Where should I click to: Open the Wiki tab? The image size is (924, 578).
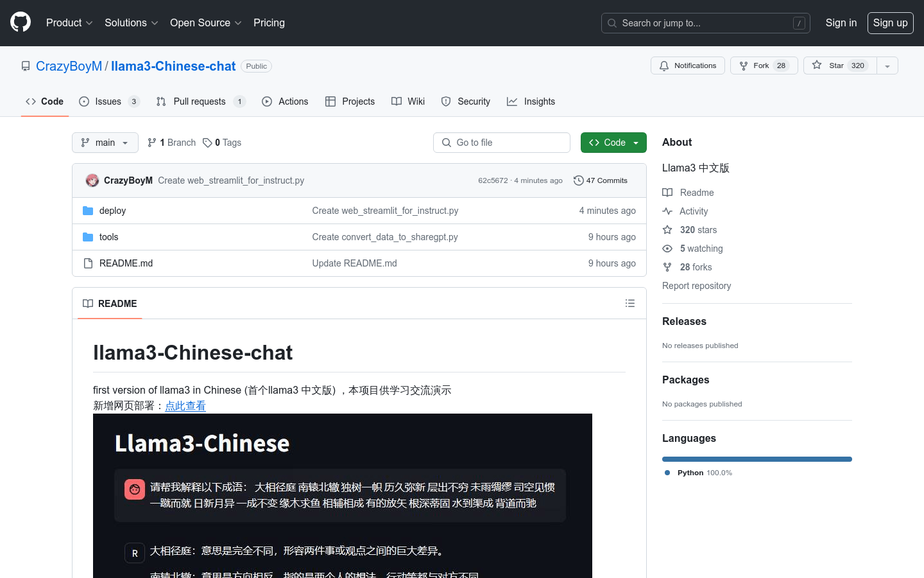coord(408,101)
